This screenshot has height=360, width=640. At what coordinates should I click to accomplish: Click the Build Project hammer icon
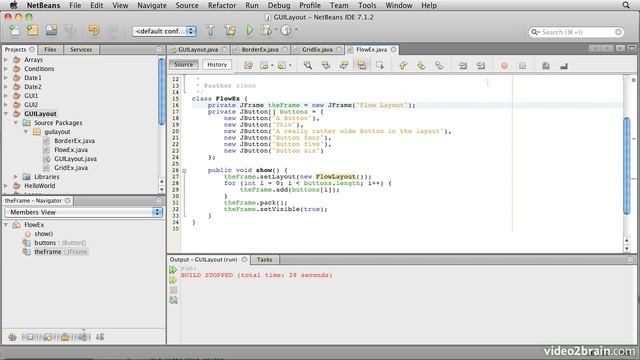tap(211, 31)
